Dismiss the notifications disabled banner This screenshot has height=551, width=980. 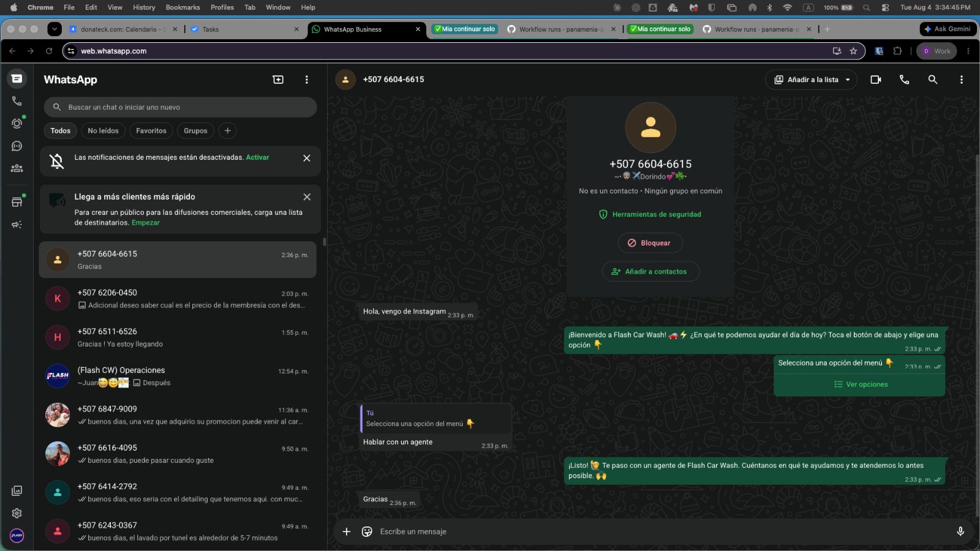(x=307, y=158)
